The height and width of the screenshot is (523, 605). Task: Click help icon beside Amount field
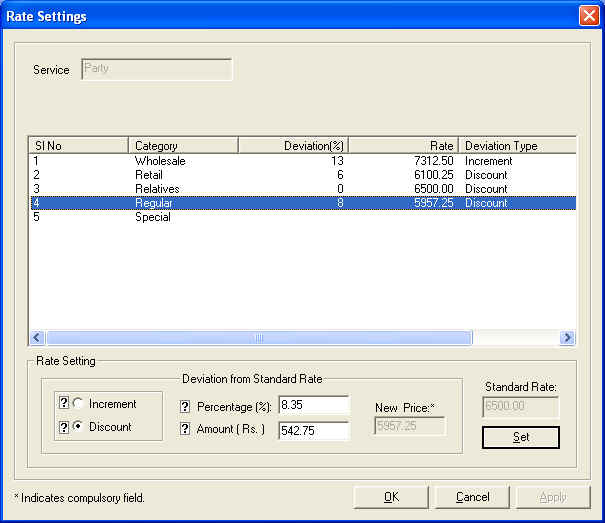(x=185, y=428)
